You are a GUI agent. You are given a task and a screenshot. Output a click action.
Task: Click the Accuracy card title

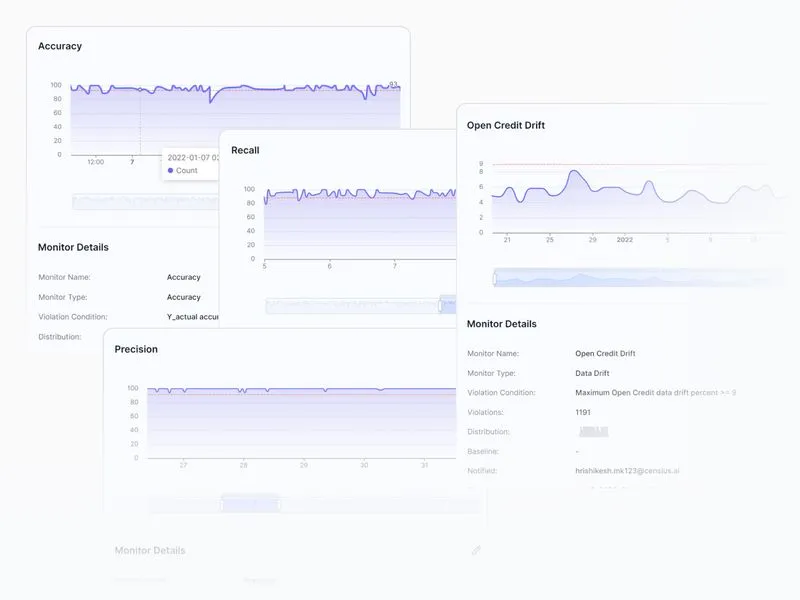pos(60,46)
